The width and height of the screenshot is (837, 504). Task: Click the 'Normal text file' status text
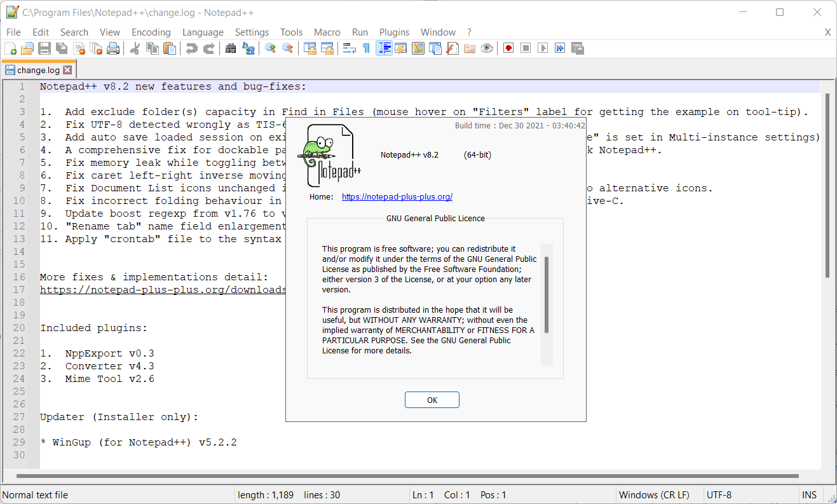coord(36,495)
